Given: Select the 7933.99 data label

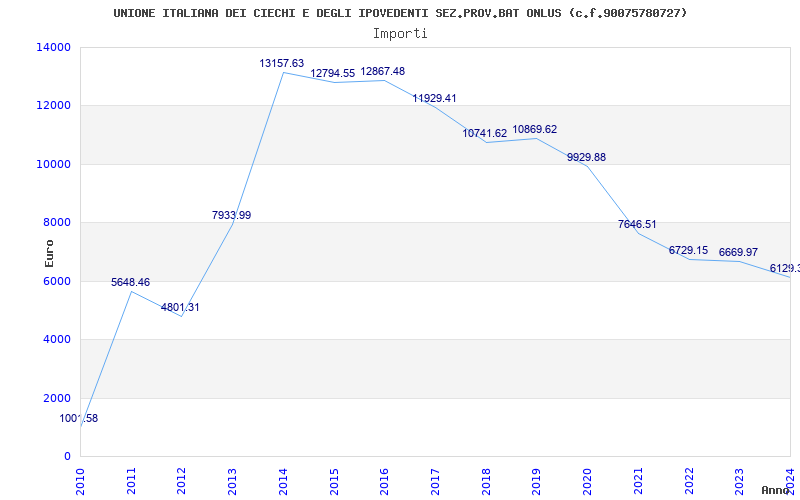Looking at the screenshot, I should click(232, 215).
